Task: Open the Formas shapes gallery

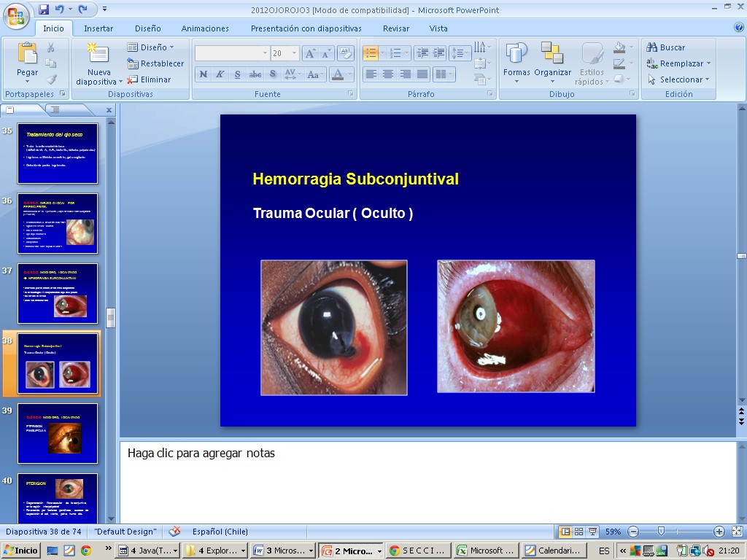Action: pyautogui.click(x=516, y=55)
